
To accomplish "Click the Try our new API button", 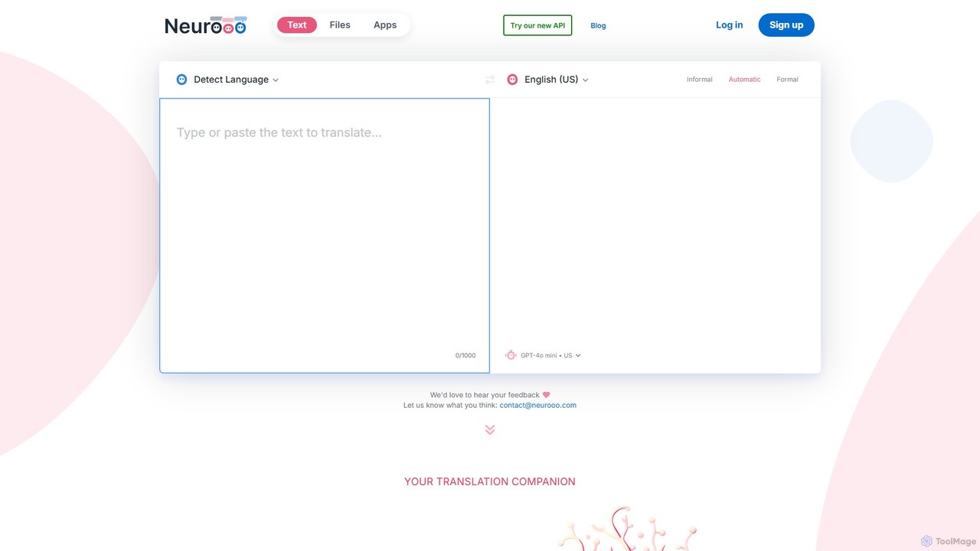I will coord(537,25).
